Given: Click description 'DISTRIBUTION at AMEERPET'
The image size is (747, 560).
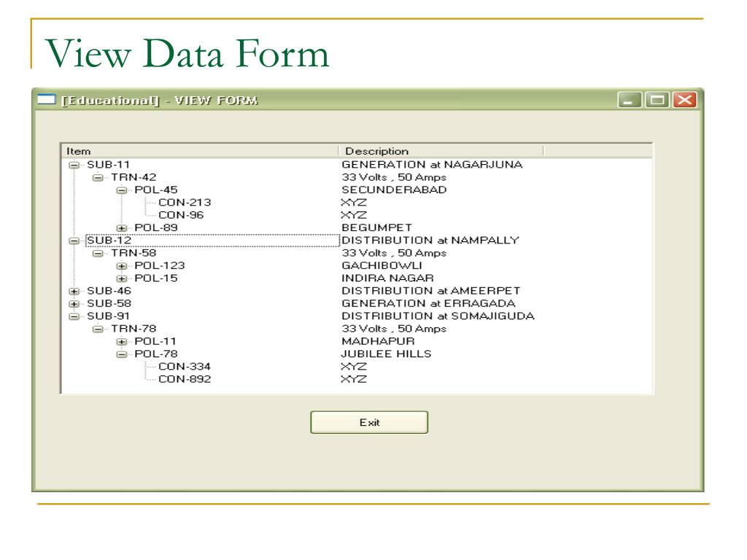Looking at the screenshot, I should [x=430, y=291].
